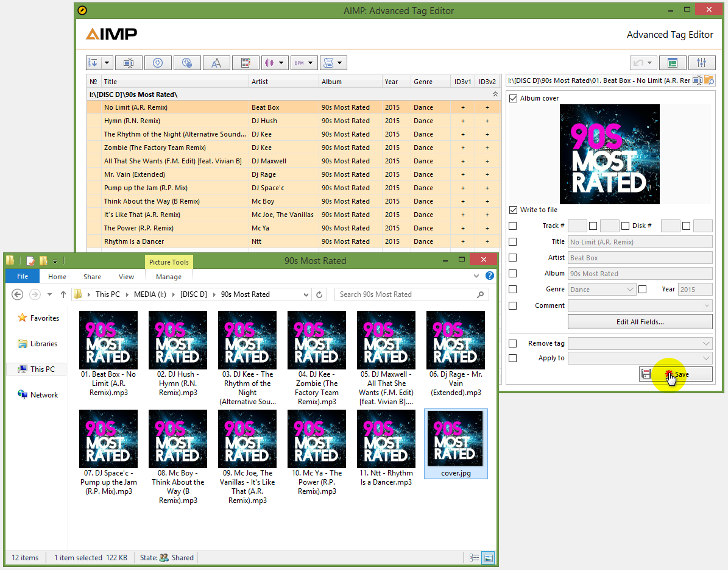Open the File tab in Explorer

pos(23,276)
